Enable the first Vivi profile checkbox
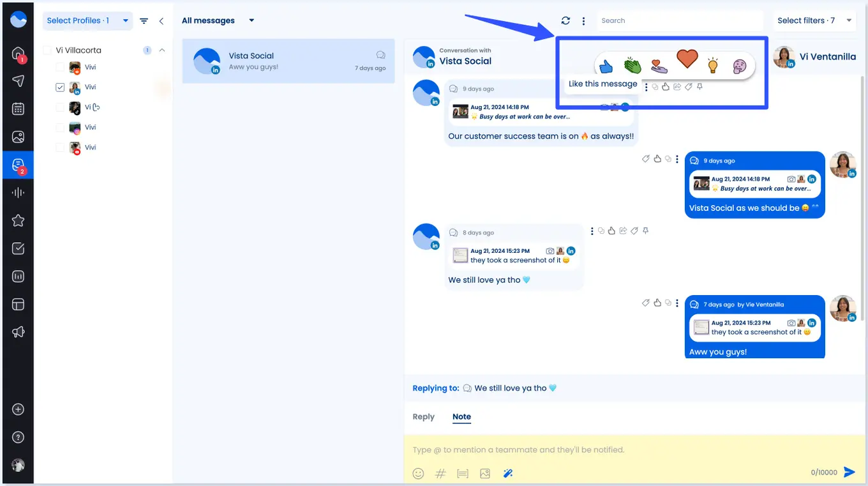This screenshot has width=868, height=486. [60, 66]
